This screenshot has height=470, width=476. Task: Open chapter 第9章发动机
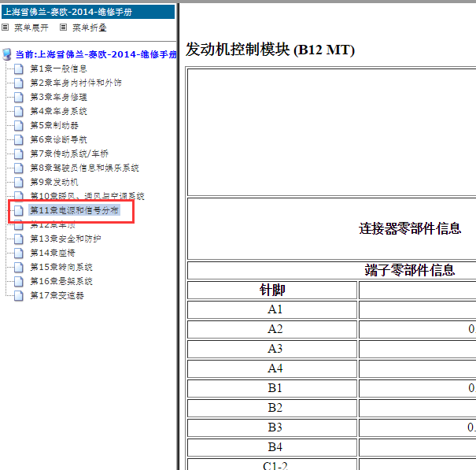click(54, 182)
